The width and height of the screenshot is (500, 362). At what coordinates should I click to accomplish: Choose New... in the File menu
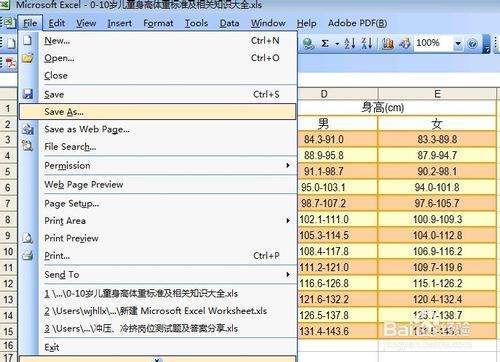tap(157, 41)
